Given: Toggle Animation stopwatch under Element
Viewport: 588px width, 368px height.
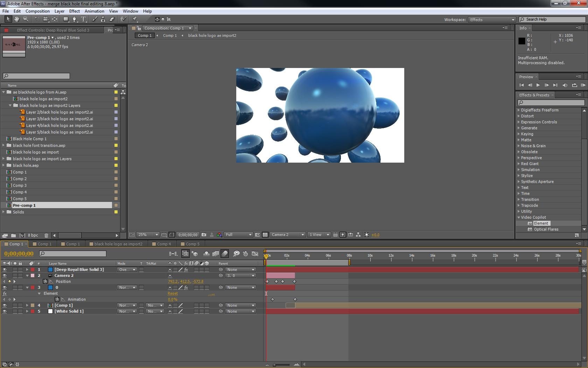Looking at the screenshot, I should (57, 299).
